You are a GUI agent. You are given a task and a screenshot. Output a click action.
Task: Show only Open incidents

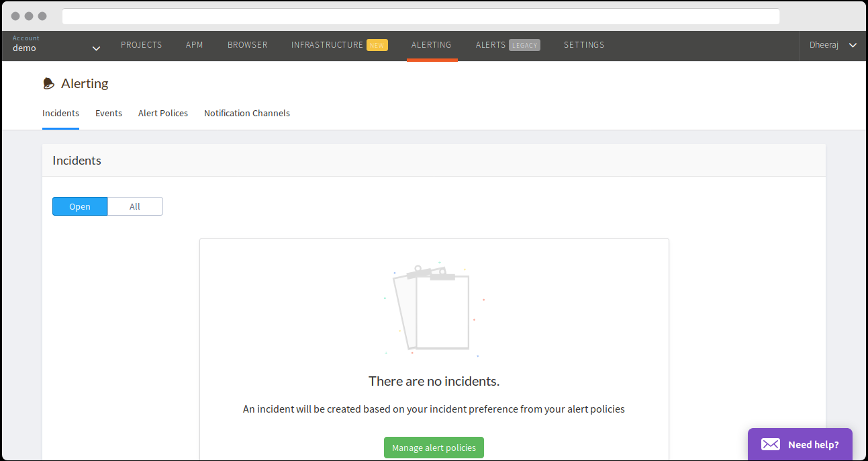(80, 206)
